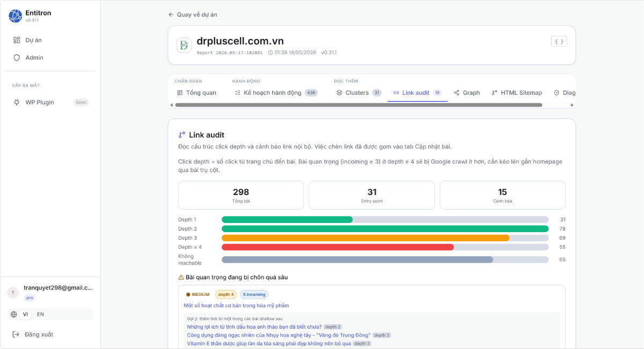The image size is (644, 349).
Task: Open the JSON braces button
Action: tap(559, 41)
